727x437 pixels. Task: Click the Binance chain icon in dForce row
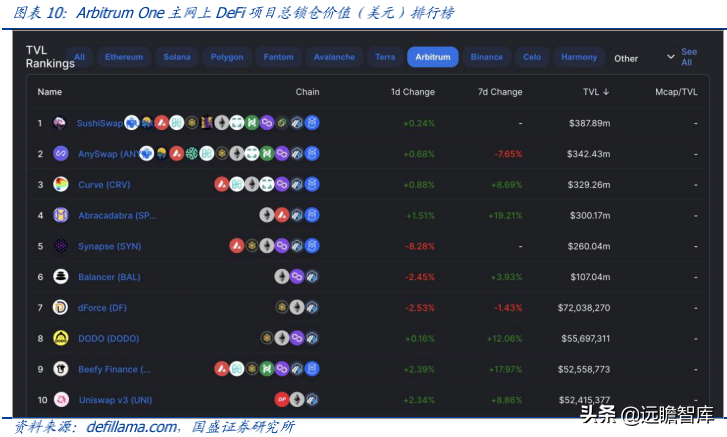(282, 307)
